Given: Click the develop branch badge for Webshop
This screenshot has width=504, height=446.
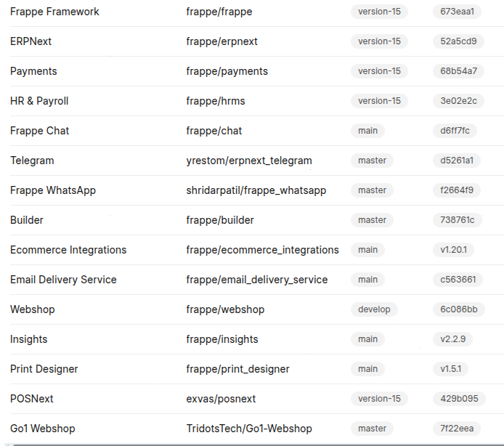Looking at the screenshot, I should [374, 309].
